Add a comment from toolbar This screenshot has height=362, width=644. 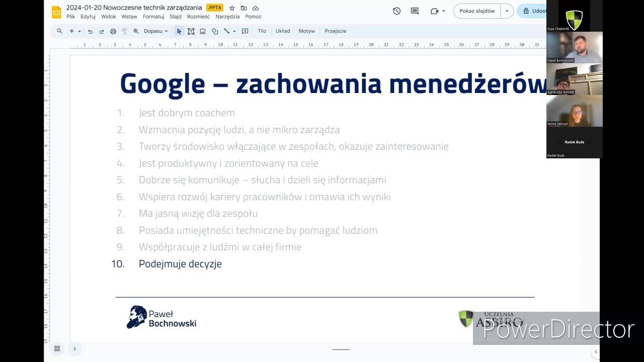[x=245, y=31]
